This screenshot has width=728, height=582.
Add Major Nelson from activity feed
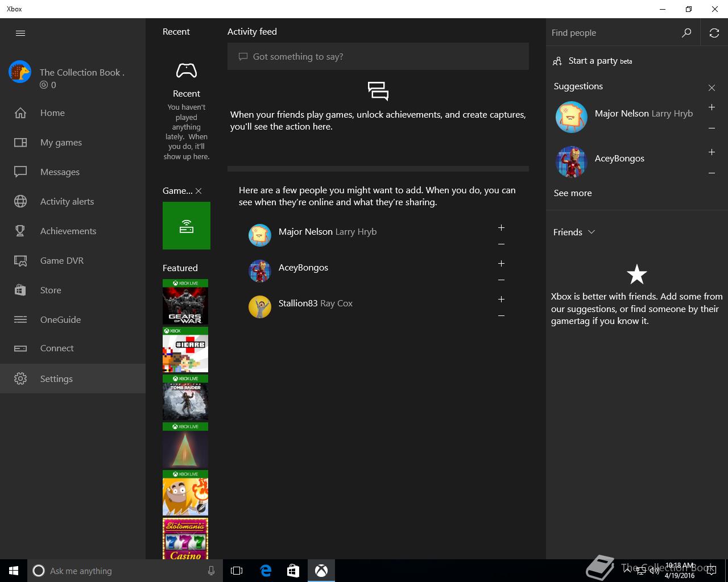point(501,228)
